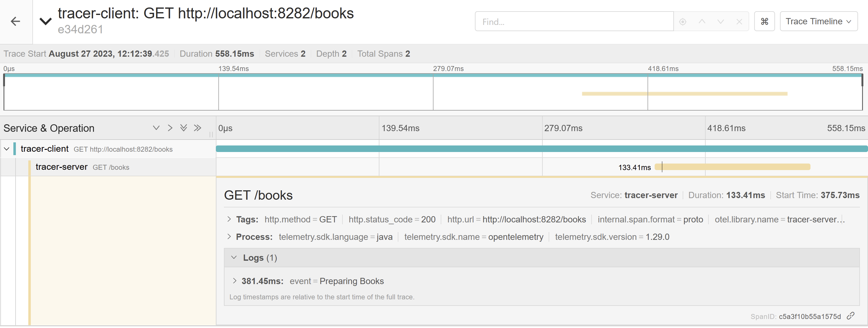
Task: Select the tracer-server GET /books row
Action: coord(82,167)
